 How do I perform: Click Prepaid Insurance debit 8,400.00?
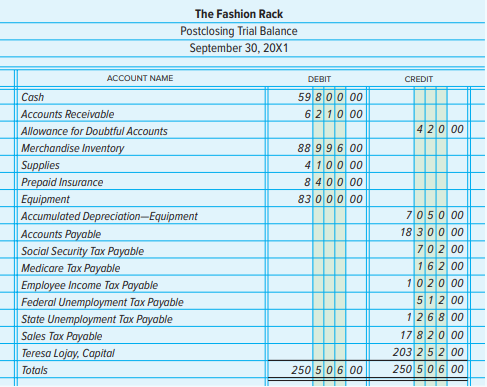pyautogui.click(x=333, y=182)
